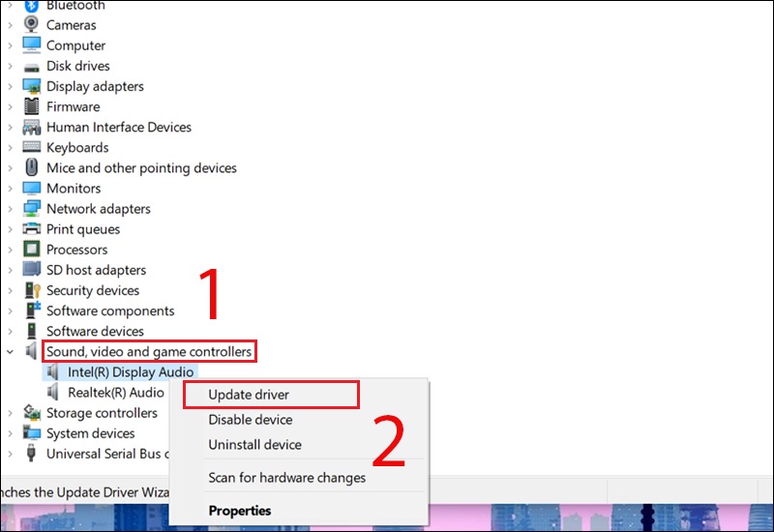Viewport: 774px width, 532px height.
Task: Click the Network adapters icon
Action: tap(31, 209)
